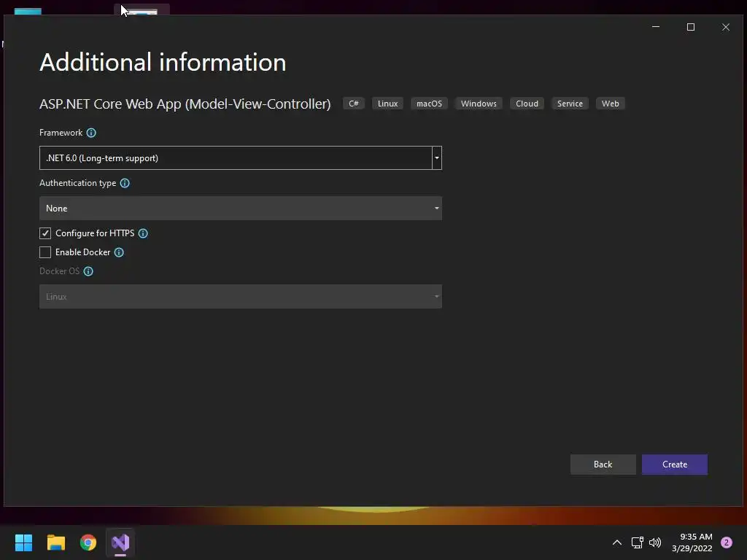Click the ASP.NET Core Web App template title
This screenshot has height=560, width=747.
coord(185,104)
